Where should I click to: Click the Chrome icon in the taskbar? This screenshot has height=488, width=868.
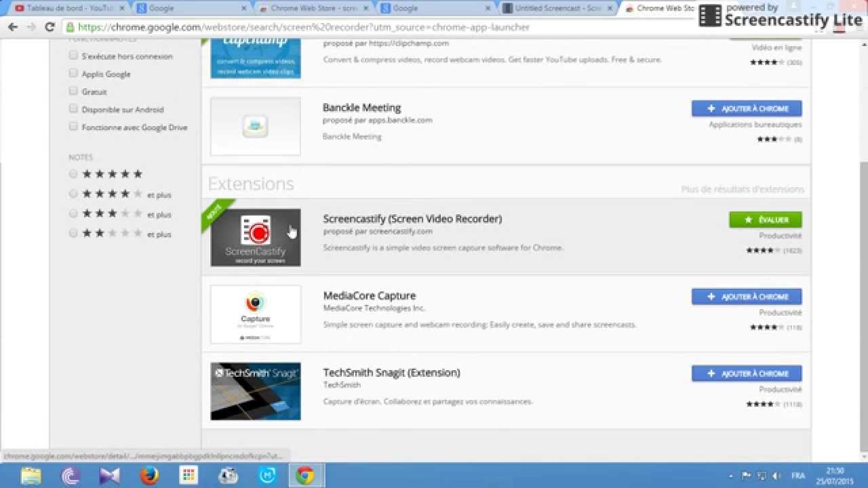(x=305, y=476)
